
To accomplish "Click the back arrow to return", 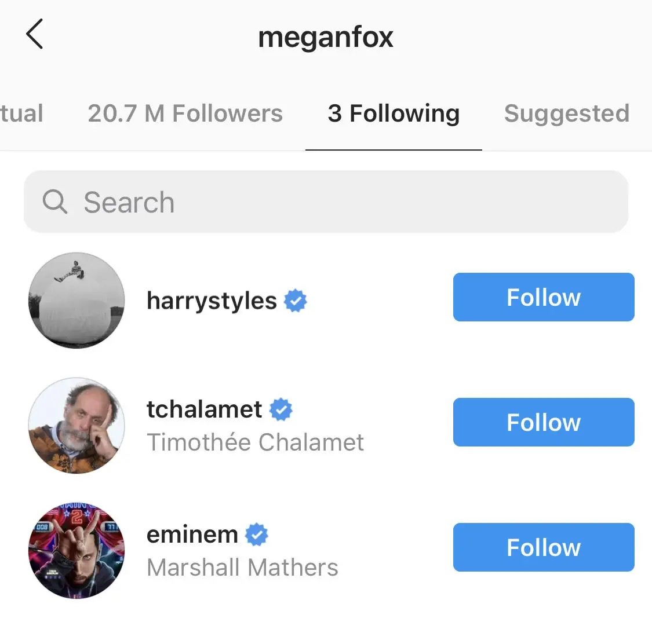I will 34,34.
